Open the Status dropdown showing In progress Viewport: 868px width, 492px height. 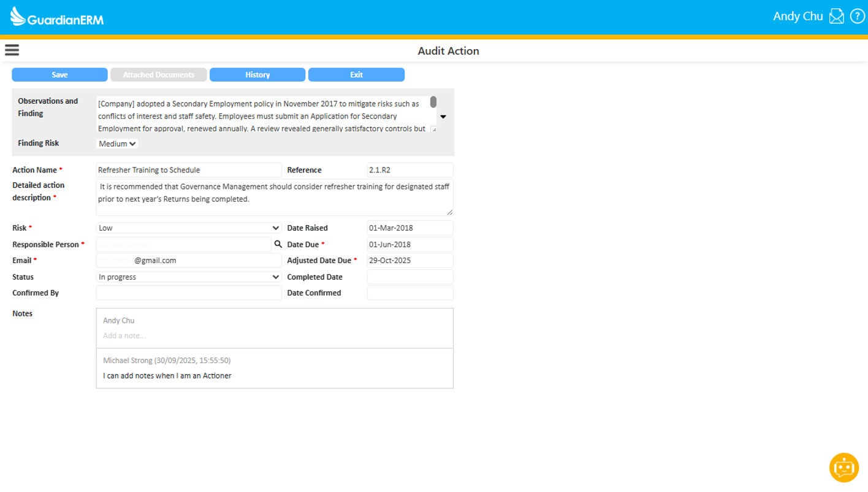click(189, 277)
